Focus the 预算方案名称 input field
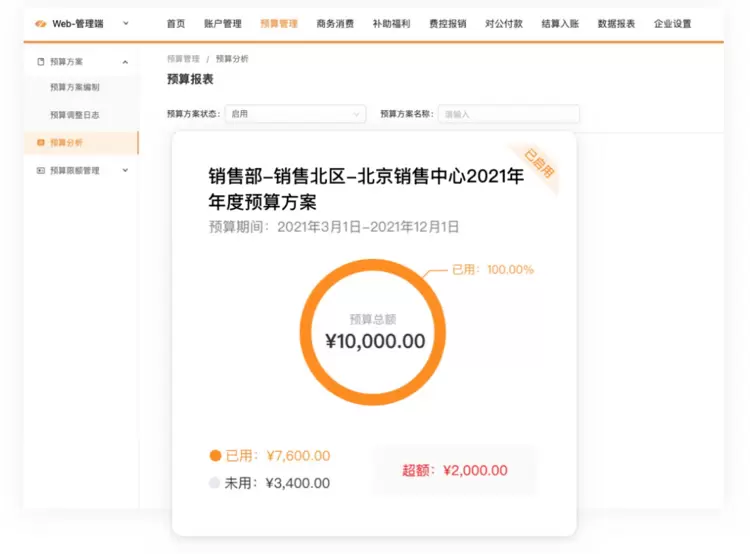Viewport: 750px width, 554px height. click(508, 114)
